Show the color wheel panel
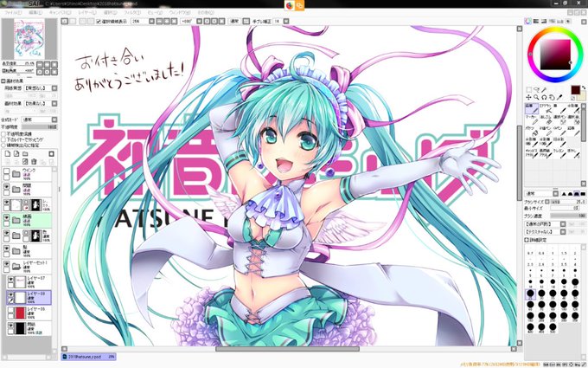588x368 pixels. [528, 21]
